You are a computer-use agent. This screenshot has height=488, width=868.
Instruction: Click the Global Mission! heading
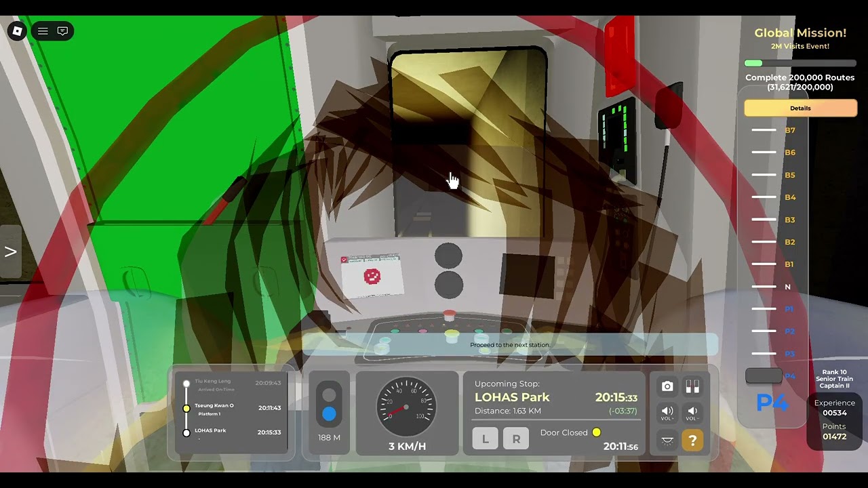pyautogui.click(x=800, y=33)
